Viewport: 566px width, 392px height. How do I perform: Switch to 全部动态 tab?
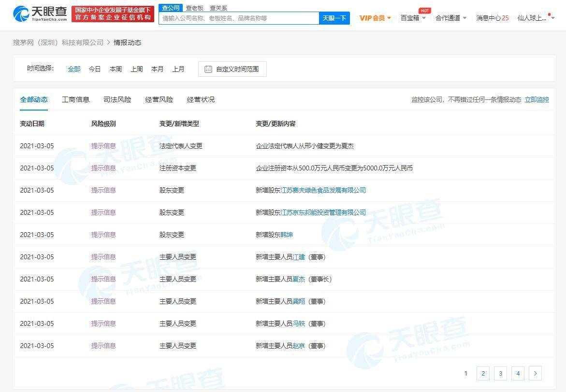34,99
